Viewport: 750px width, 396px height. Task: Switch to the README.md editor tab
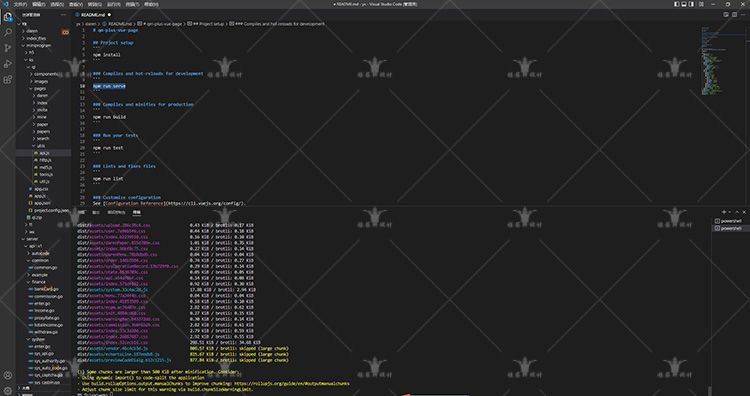coord(93,15)
